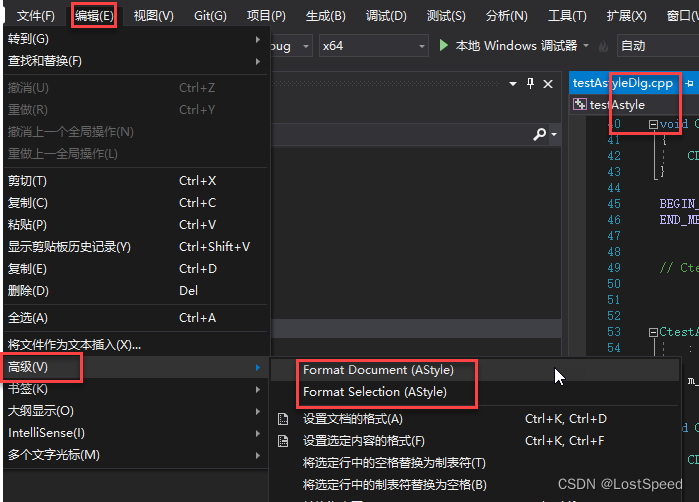Open the 测试(S) menu

point(446,16)
